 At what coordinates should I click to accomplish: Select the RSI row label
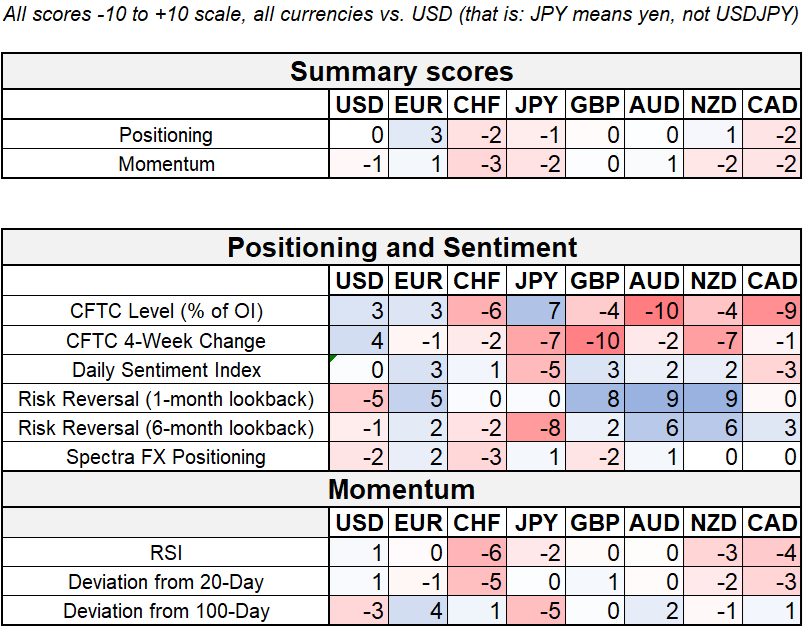(167, 552)
